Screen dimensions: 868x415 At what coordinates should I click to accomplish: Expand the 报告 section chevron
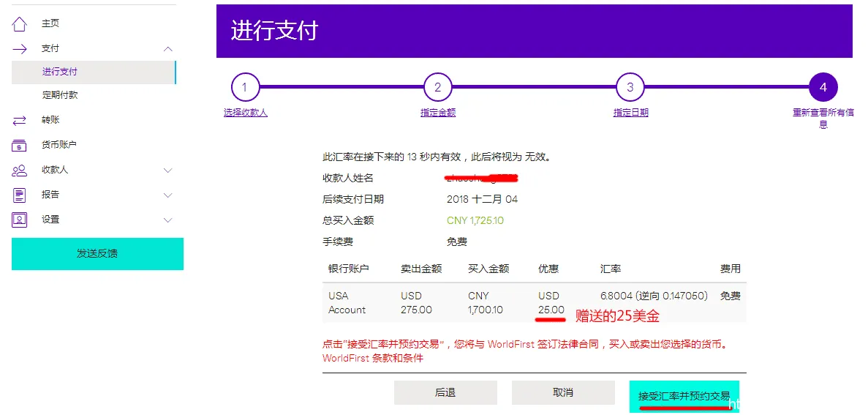(168, 195)
